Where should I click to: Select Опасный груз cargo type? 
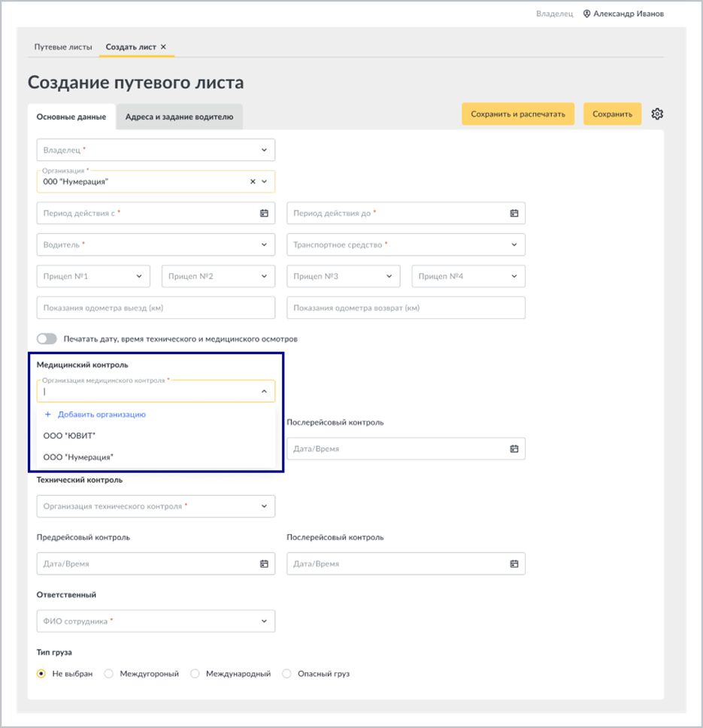[286, 674]
